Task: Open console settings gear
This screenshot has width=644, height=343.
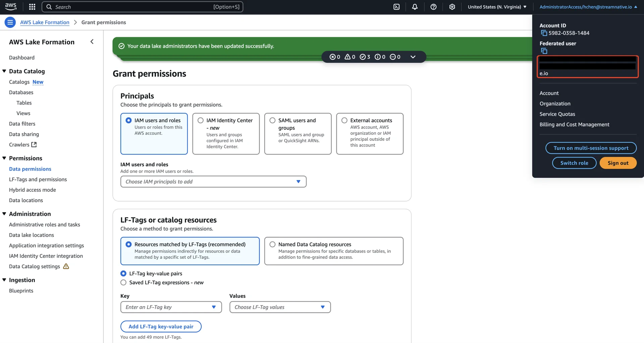Action: click(x=452, y=7)
